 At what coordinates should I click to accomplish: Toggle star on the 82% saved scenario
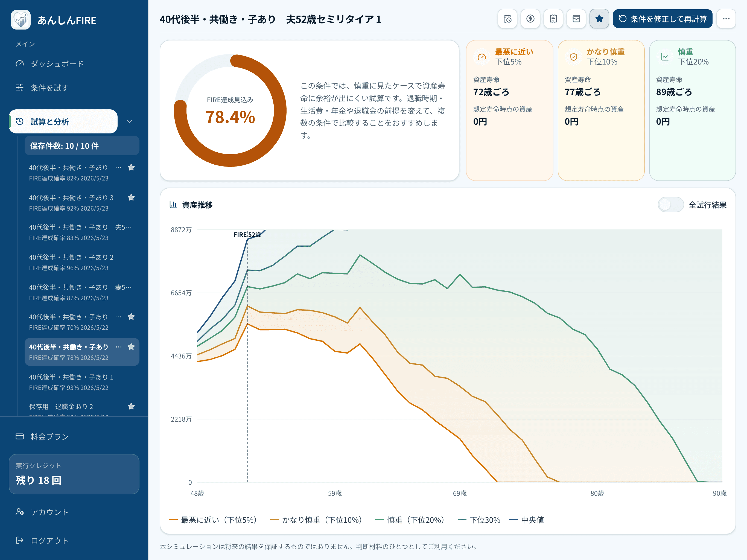(x=131, y=168)
